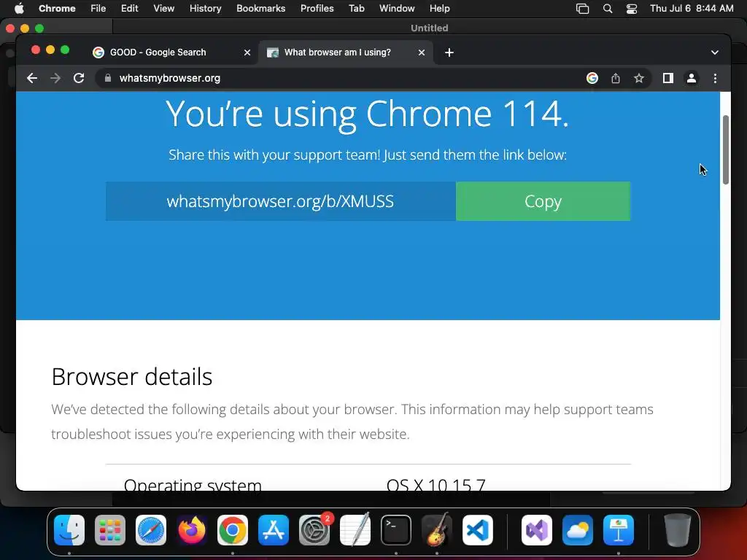This screenshot has height=560, width=747.
Task: Open Finder from the Dock
Action: click(x=69, y=530)
